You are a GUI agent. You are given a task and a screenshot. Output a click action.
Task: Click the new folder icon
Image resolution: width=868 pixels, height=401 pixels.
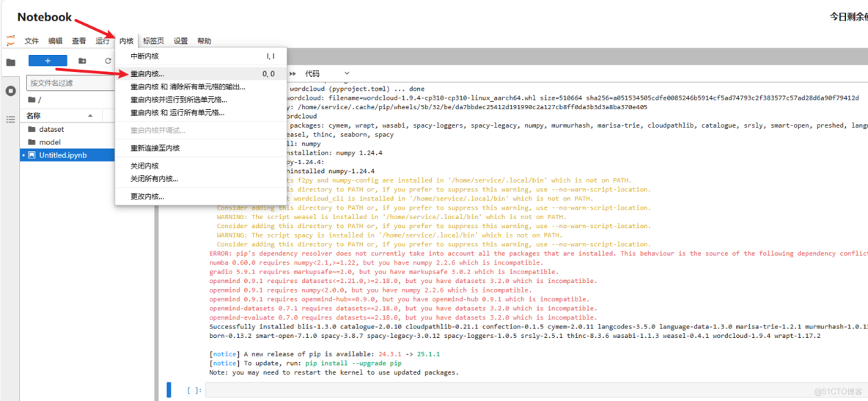(83, 61)
